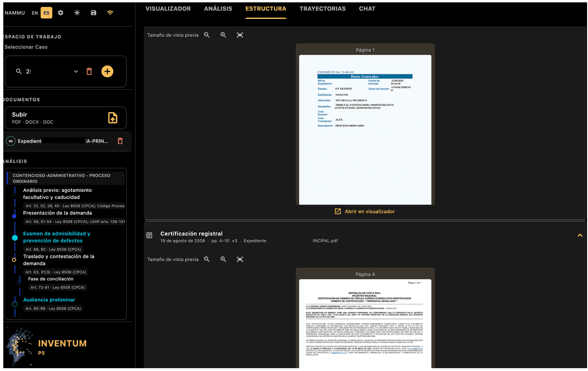Delete the selected case with trash icon
588x371 pixels.
point(89,71)
